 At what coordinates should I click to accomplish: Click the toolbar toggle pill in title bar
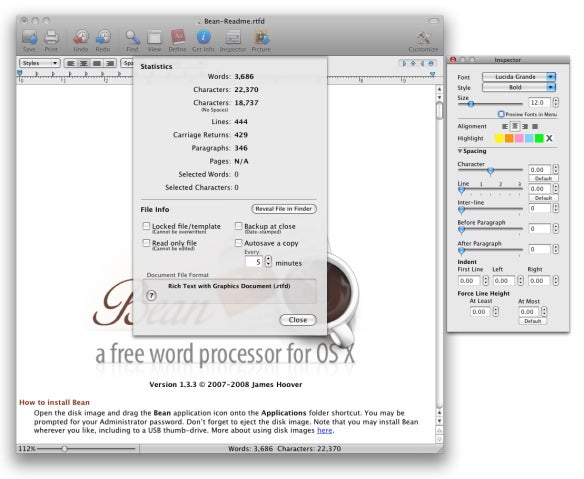click(434, 21)
